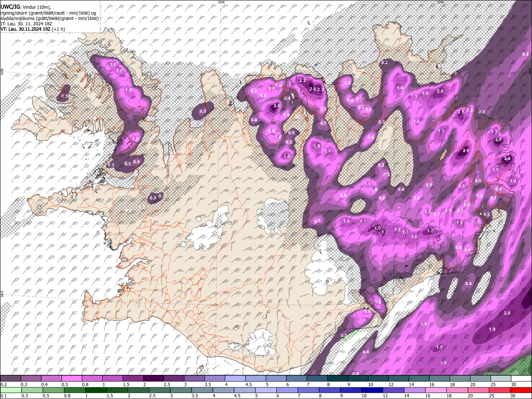Select the 5 light lavender swatch in lower legend row
The image size is (532, 399).
pyautogui.click(x=266, y=390)
